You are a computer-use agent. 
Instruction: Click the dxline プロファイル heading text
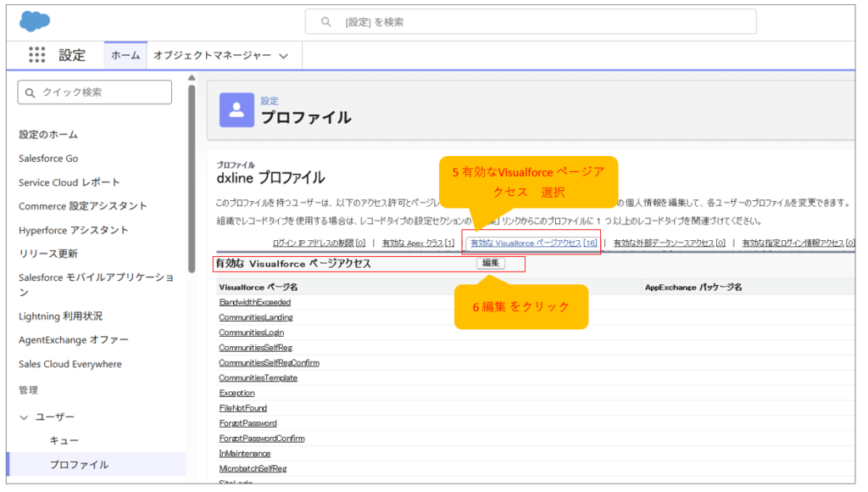270,178
